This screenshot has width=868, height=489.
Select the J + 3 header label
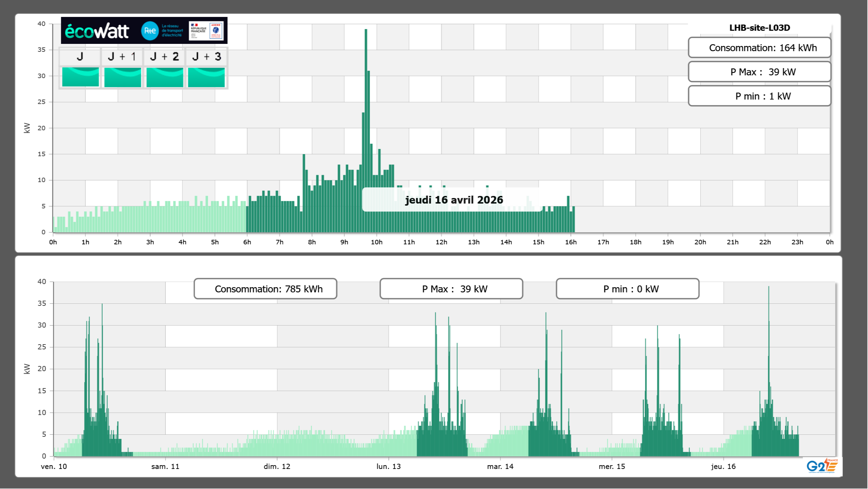(206, 57)
